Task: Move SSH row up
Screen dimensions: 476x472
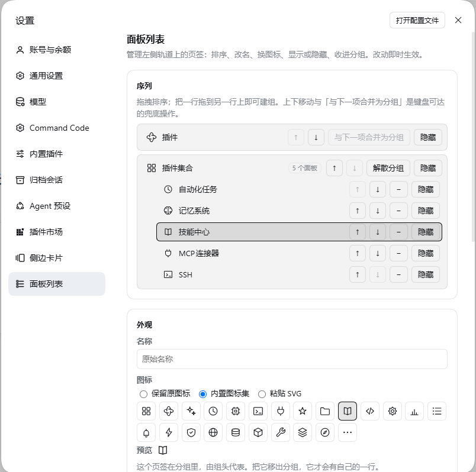Action: (x=358, y=274)
